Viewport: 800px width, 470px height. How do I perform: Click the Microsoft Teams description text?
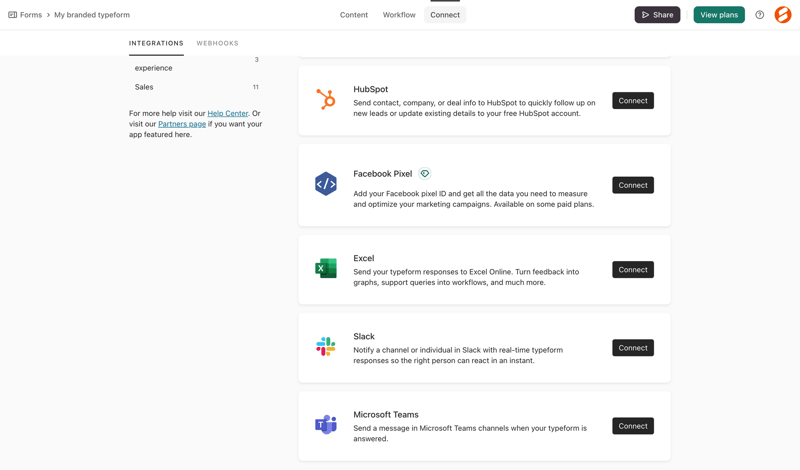pos(470,433)
